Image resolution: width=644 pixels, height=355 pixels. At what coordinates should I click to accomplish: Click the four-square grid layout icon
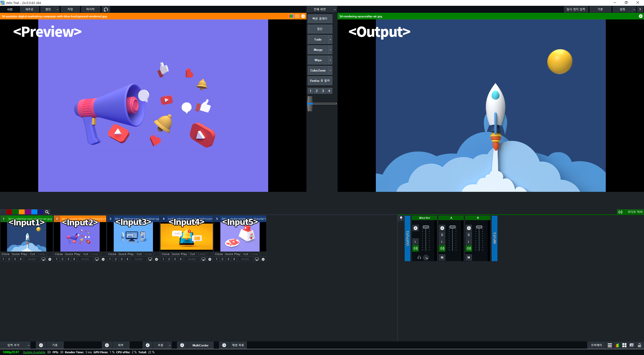pos(624,345)
